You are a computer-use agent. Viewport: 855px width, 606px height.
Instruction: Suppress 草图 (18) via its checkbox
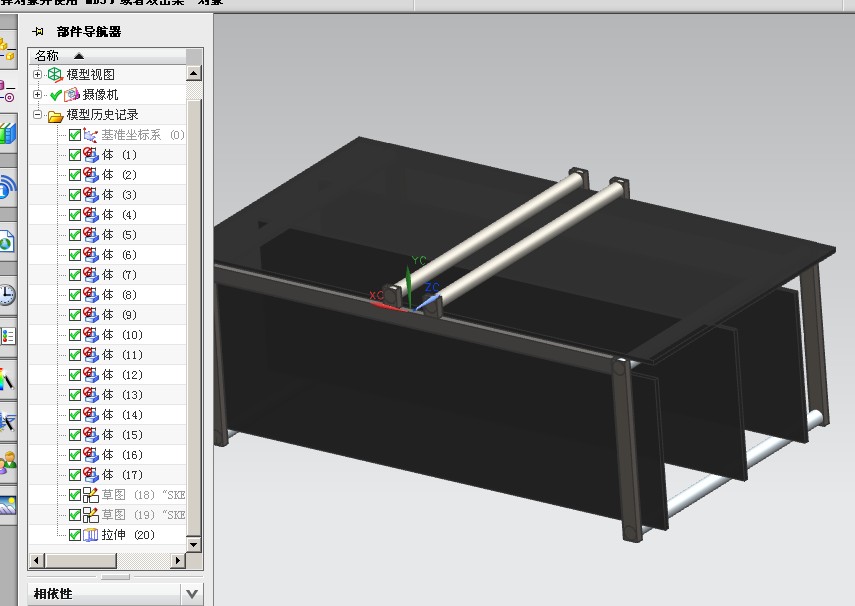[x=75, y=495]
